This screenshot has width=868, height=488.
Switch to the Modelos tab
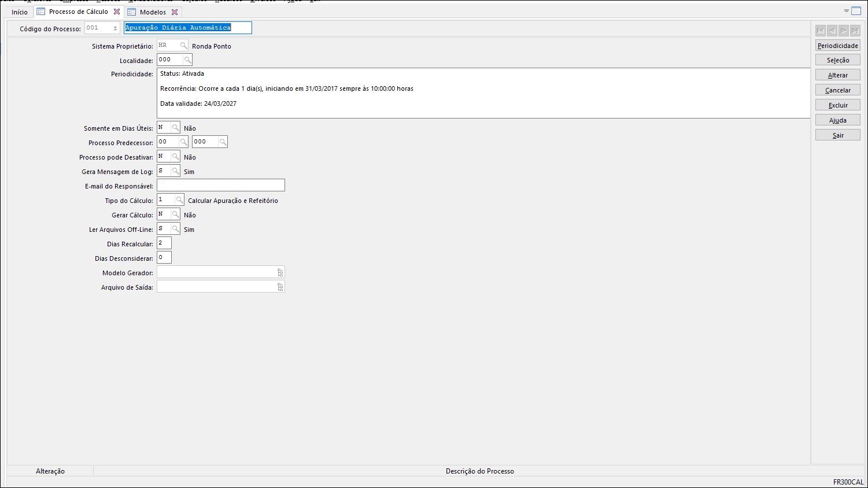tap(152, 12)
